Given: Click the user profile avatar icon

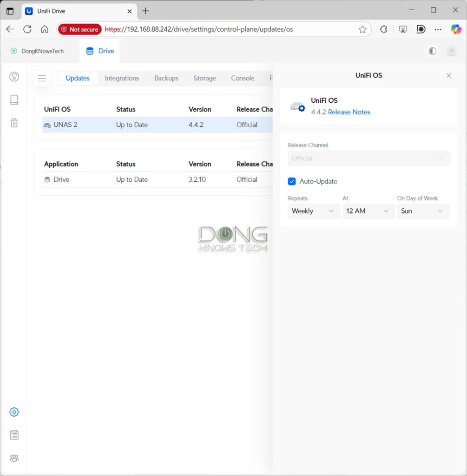Looking at the screenshot, I should (451, 51).
